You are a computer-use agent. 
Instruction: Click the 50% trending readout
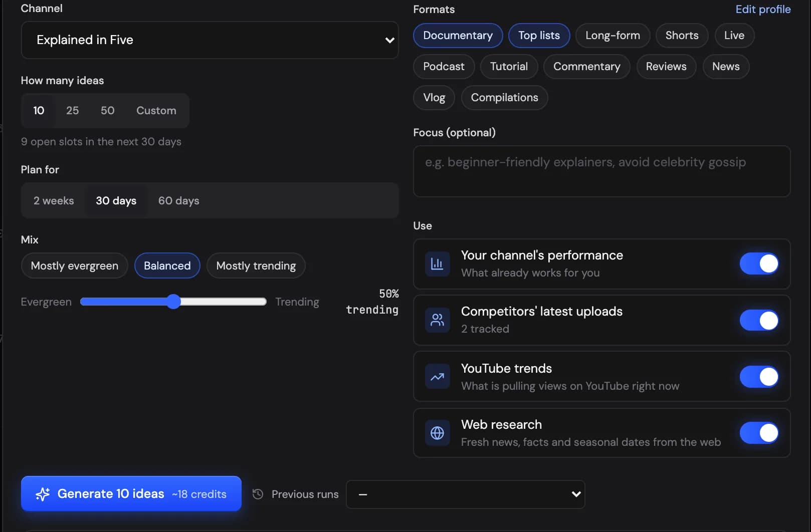click(372, 302)
